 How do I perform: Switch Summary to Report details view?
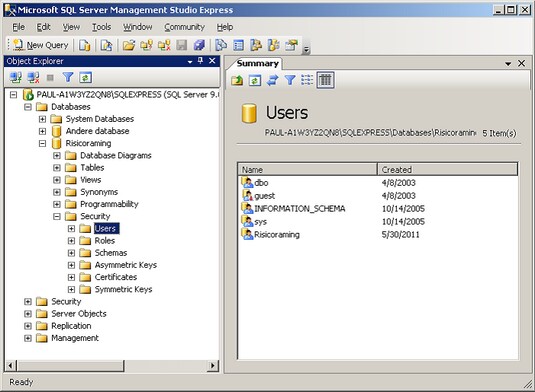[x=325, y=80]
